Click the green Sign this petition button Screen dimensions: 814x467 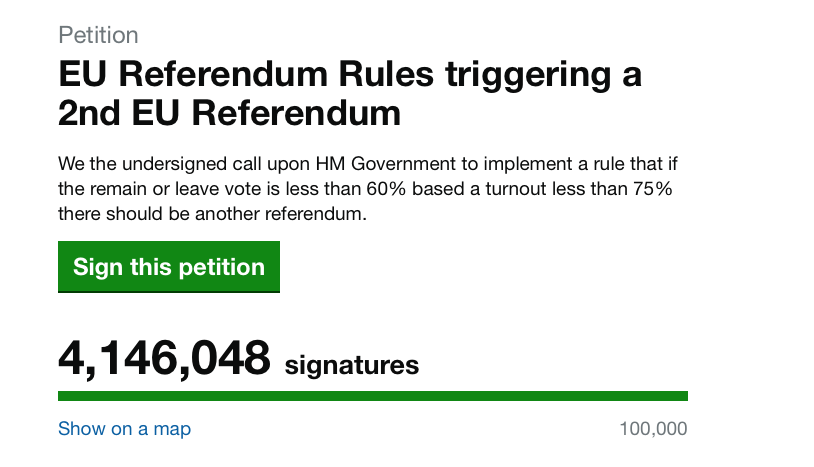(x=169, y=267)
